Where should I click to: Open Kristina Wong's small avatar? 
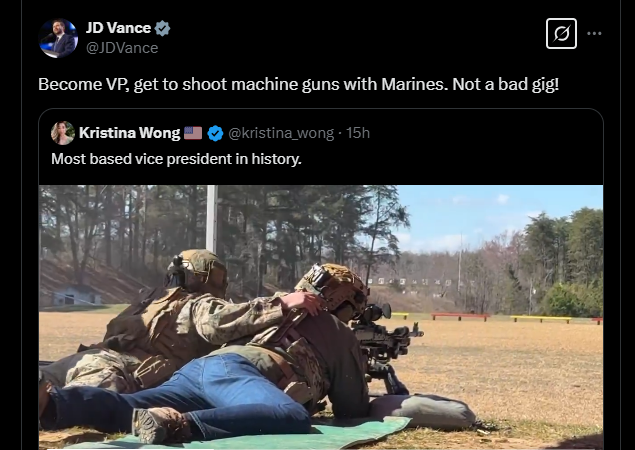[63, 133]
